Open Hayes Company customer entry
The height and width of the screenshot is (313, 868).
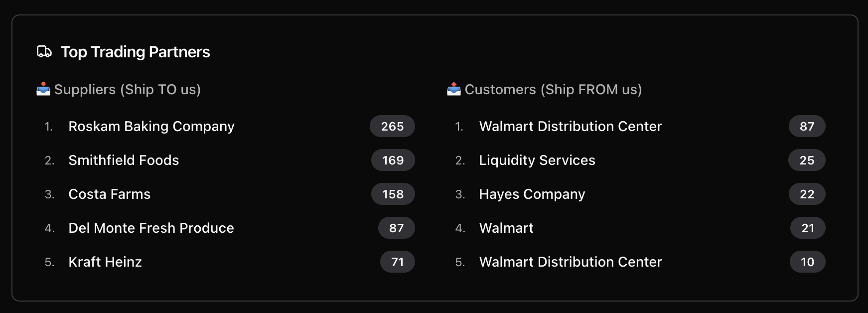[x=532, y=194]
